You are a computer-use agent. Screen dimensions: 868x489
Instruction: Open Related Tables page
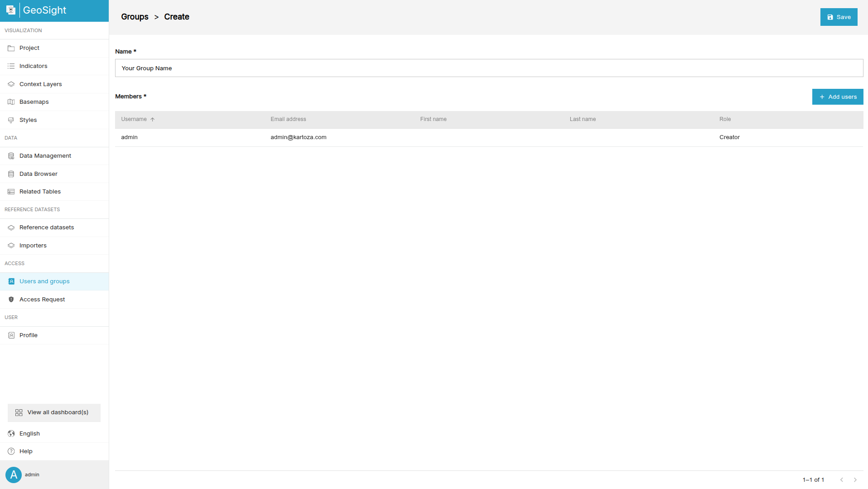point(54,192)
